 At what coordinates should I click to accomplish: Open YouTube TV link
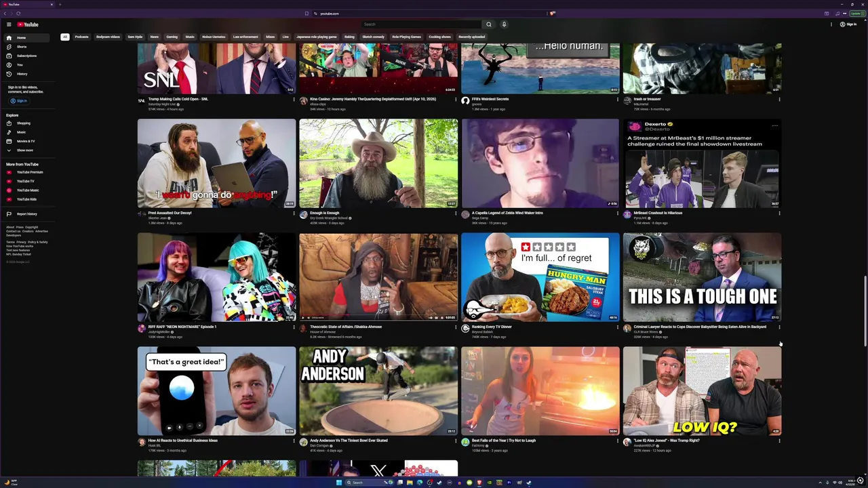click(x=27, y=181)
